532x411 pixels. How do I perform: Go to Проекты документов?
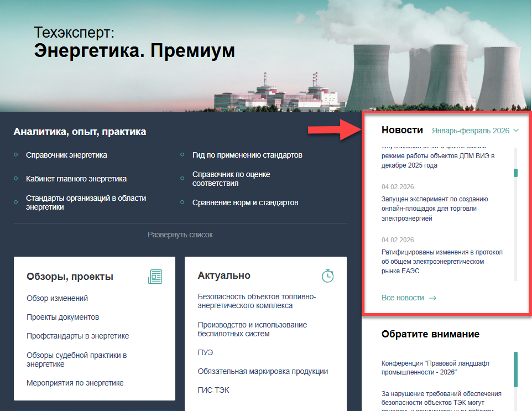point(62,317)
